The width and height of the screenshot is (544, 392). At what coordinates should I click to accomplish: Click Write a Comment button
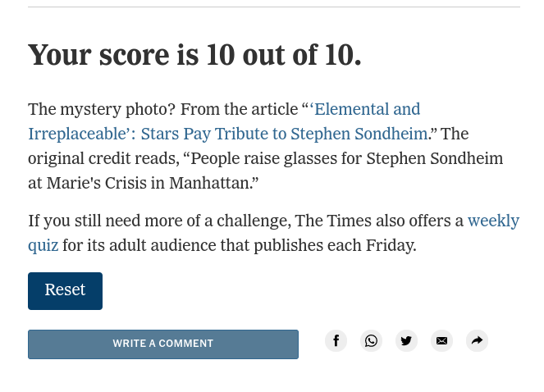(x=163, y=344)
